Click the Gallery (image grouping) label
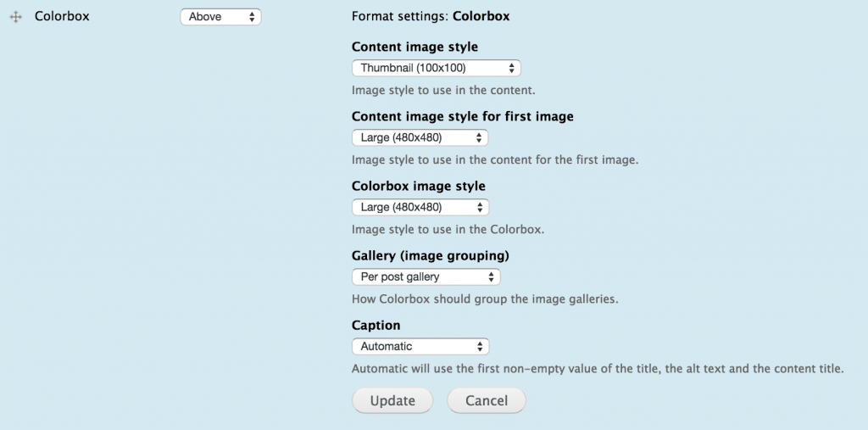Screen dimensions: 868x430 tap(430, 256)
